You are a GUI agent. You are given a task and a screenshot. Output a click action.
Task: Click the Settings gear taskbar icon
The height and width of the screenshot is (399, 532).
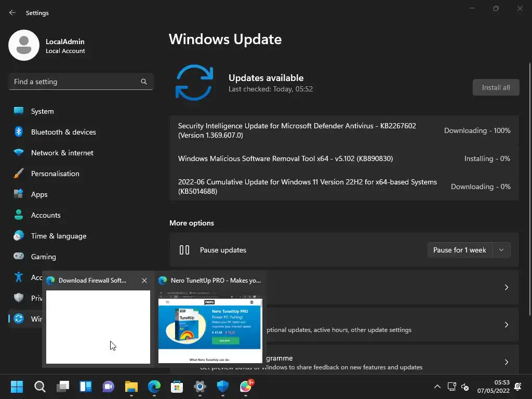[x=200, y=387]
